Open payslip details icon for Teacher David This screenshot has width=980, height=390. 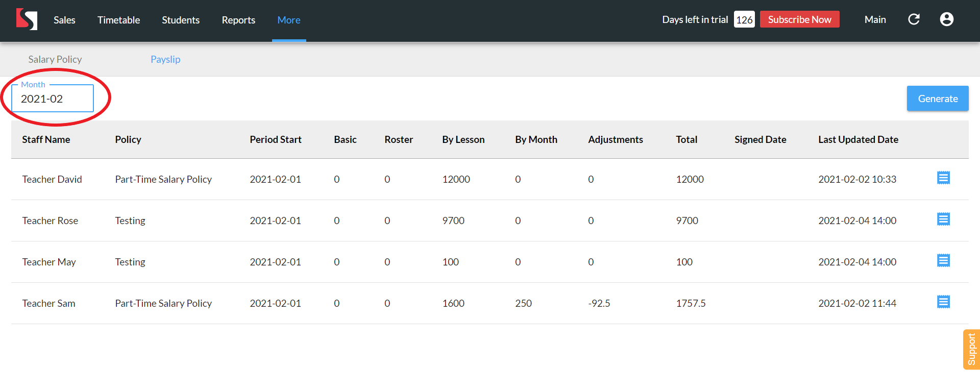943,178
